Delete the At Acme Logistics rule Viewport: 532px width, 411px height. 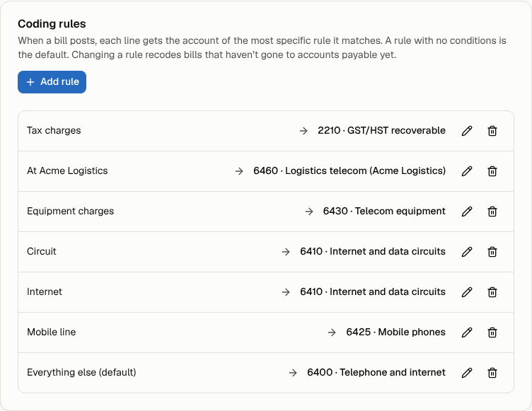pyautogui.click(x=492, y=171)
